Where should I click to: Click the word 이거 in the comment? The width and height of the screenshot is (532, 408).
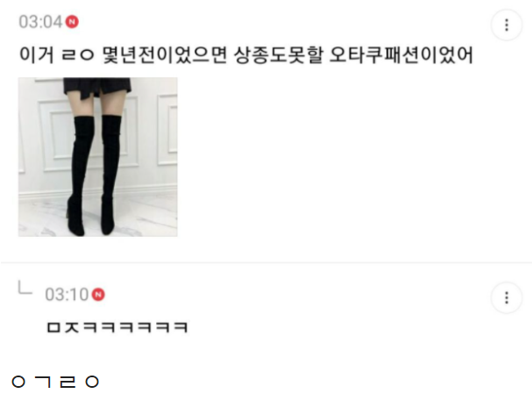[x=37, y=54]
